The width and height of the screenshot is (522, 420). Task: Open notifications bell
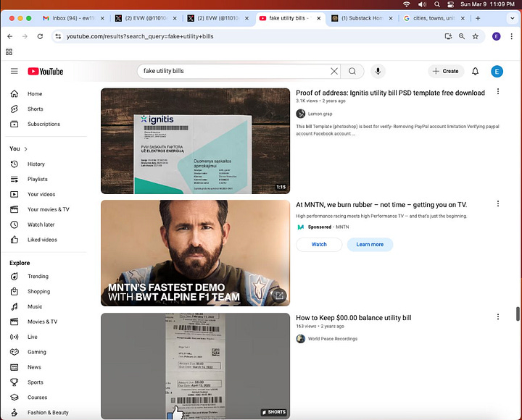click(x=475, y=71)
